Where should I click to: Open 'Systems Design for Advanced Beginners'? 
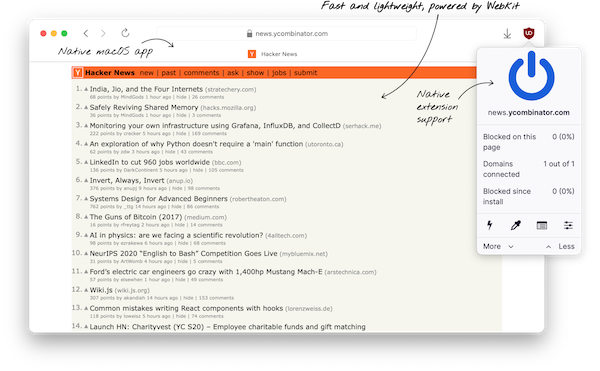click(158, 199)
